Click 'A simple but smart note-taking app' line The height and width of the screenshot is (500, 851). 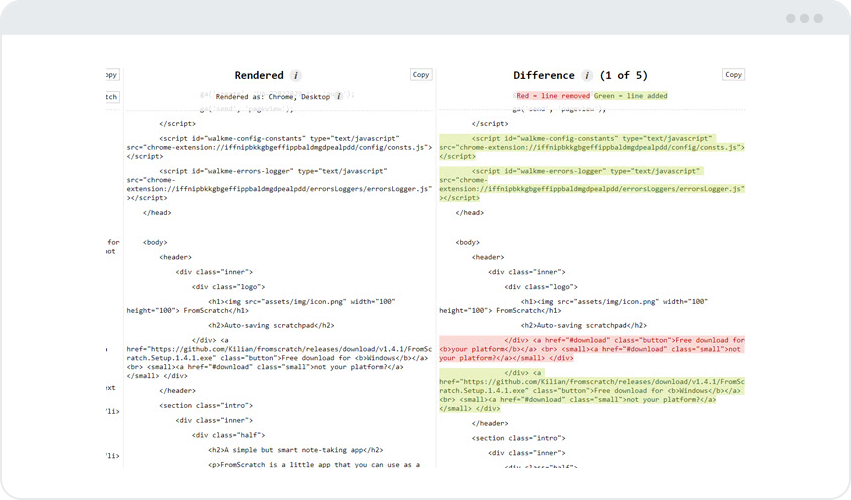pos(296,450)
